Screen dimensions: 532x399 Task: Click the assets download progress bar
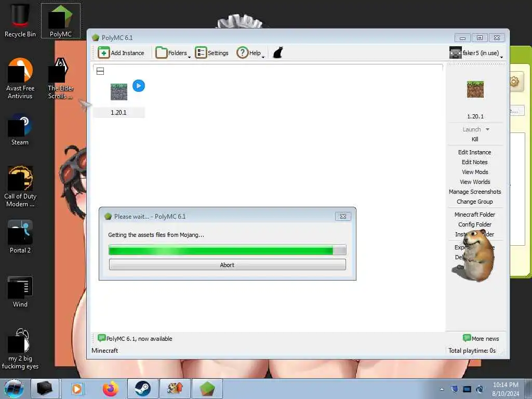(x=228, y=250)
